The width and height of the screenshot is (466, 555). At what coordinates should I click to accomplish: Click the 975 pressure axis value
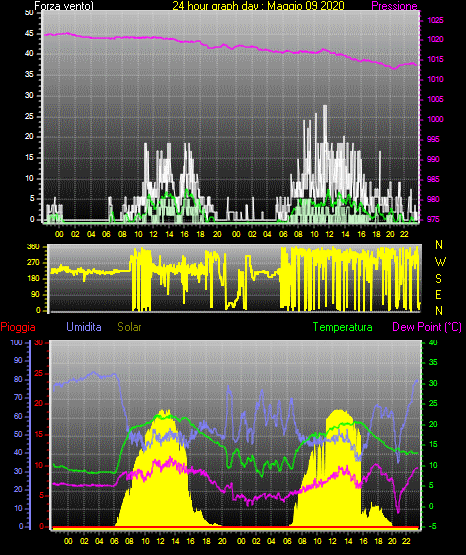coord(433,219)
